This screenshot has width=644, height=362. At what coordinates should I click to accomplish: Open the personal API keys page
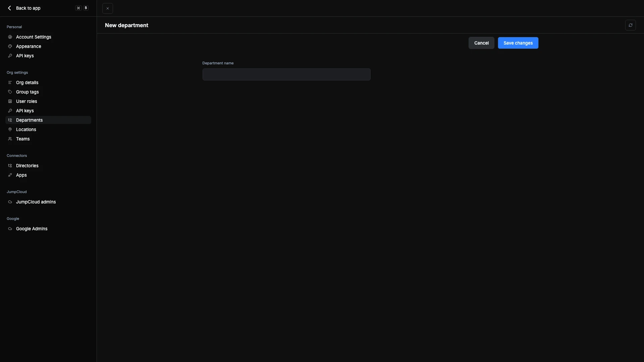pyautogui.click(x=25, y=56)
